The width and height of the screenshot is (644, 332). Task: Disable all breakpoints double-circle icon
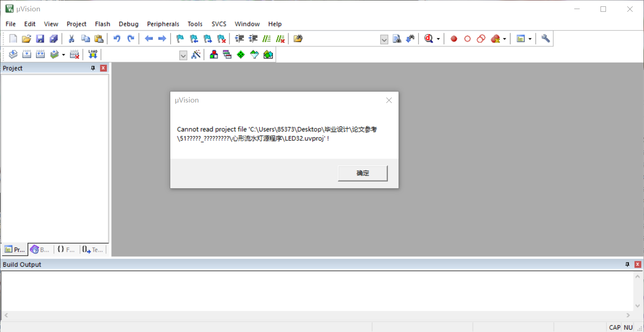coord(481,39)
